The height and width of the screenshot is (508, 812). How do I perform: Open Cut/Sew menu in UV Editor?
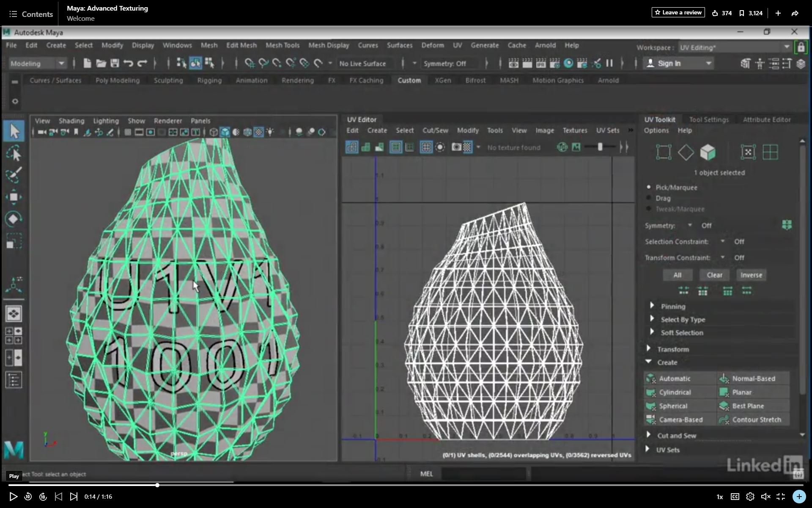(435, 130)
